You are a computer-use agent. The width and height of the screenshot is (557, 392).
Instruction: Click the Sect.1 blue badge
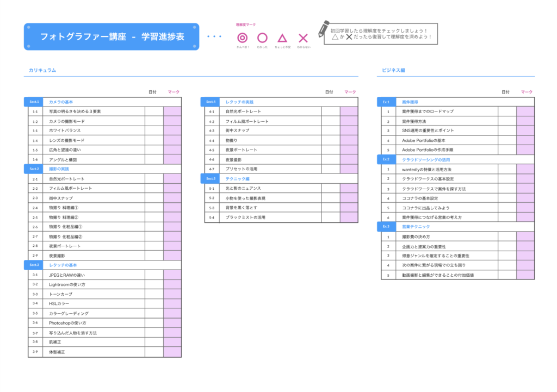pyautogui.click(x=33, y=102)
